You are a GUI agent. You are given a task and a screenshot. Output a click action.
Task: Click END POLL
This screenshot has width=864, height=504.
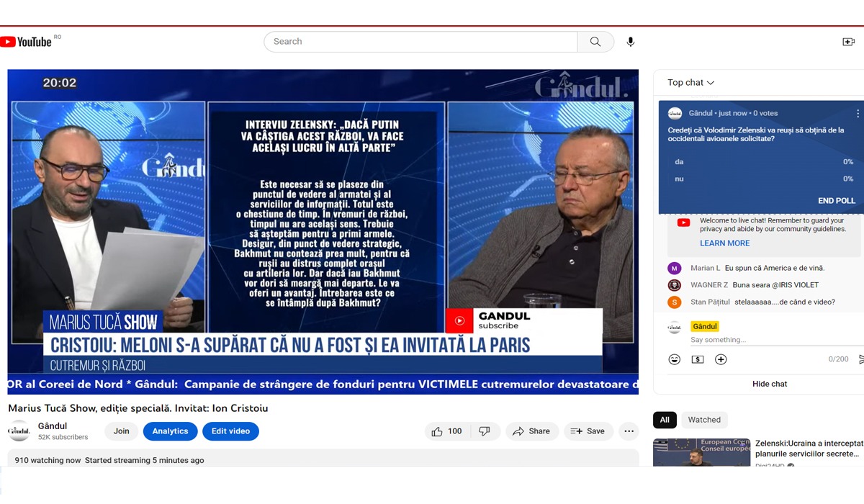[x=837, y=201]
